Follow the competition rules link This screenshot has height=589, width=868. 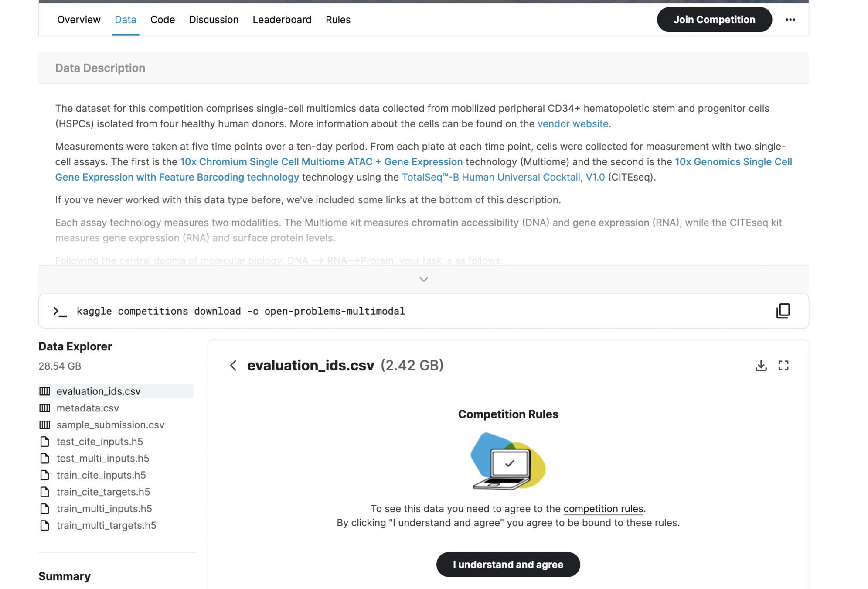pyautogui.click(x=603, y=509)
